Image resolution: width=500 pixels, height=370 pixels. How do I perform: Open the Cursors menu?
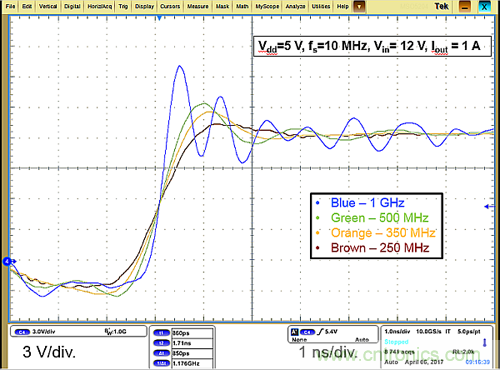point(170,6)
